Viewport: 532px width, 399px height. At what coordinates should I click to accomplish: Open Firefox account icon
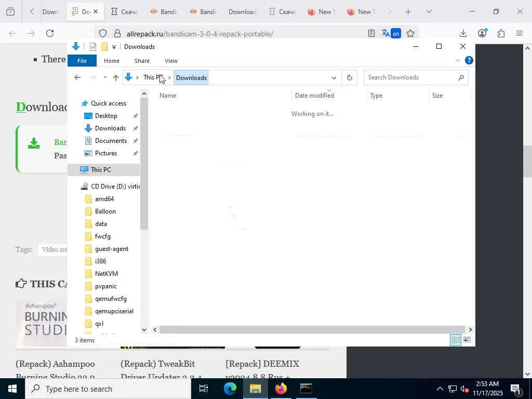click(482, 33)
